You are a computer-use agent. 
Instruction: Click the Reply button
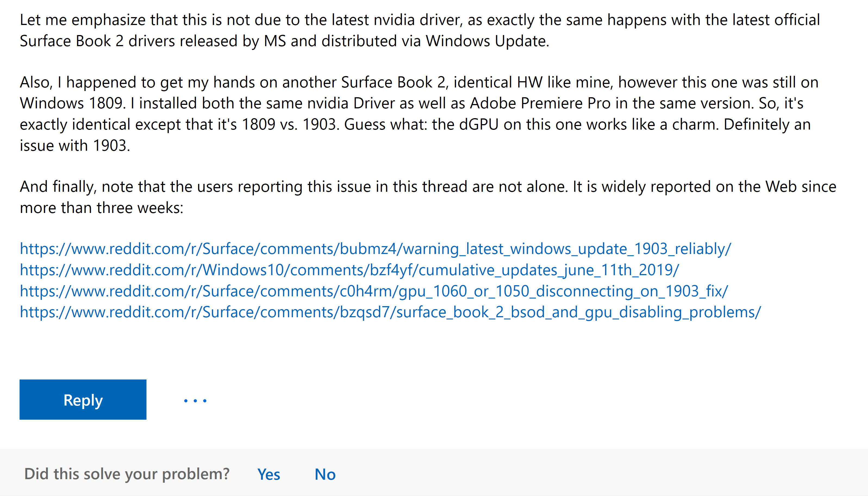[83, 400]
